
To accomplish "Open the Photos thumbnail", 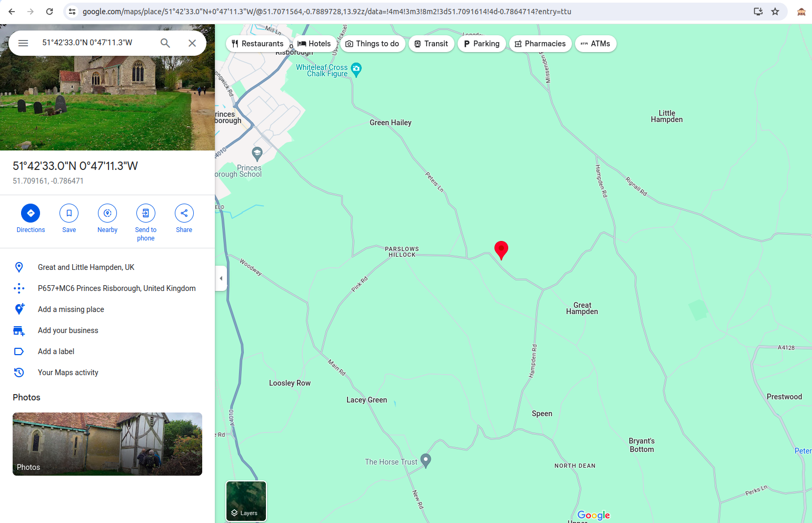I will click(107, 444).
